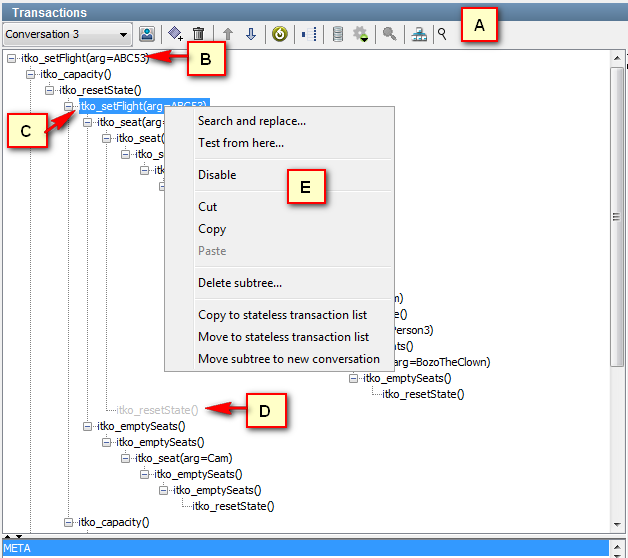Screen dimensions: 628x558
Task: Select Copy in the context menu
Action: click(212, 229)
